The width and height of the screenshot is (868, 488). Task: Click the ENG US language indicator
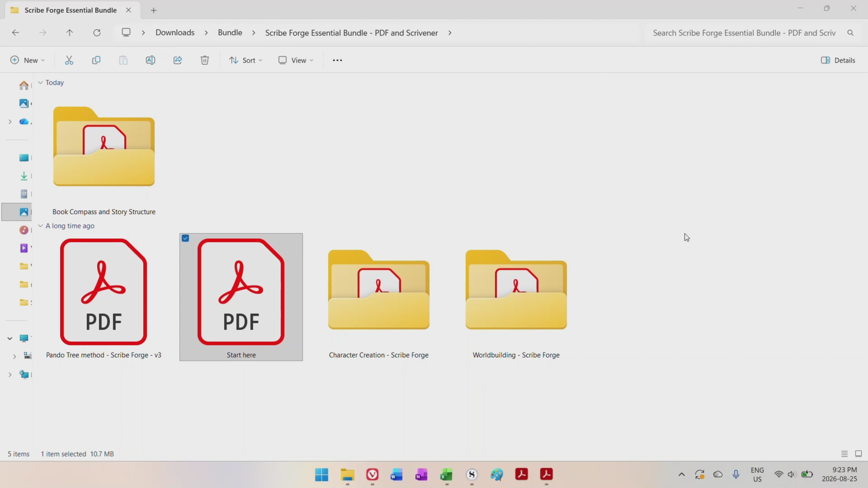click(757, 474)
